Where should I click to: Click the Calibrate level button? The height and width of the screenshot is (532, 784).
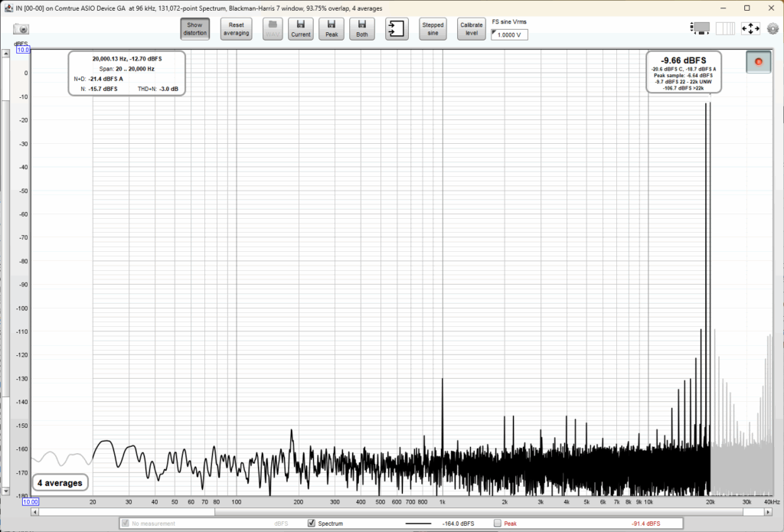point(472,29)
